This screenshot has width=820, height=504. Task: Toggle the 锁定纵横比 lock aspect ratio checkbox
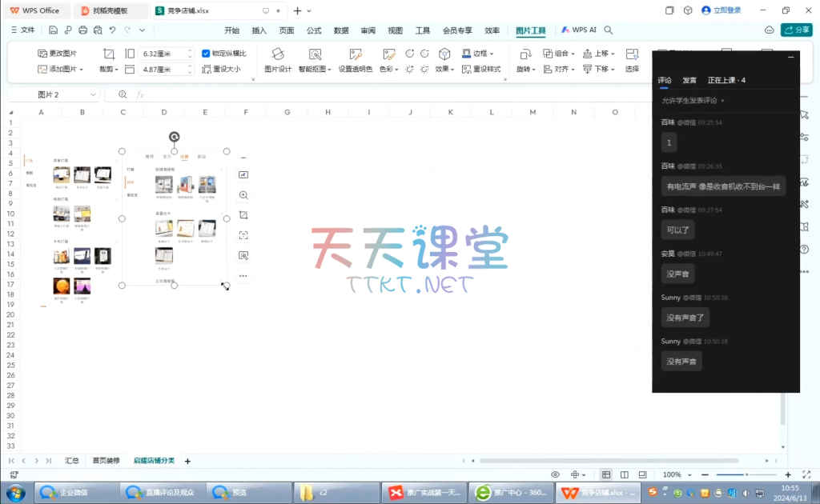207,54
